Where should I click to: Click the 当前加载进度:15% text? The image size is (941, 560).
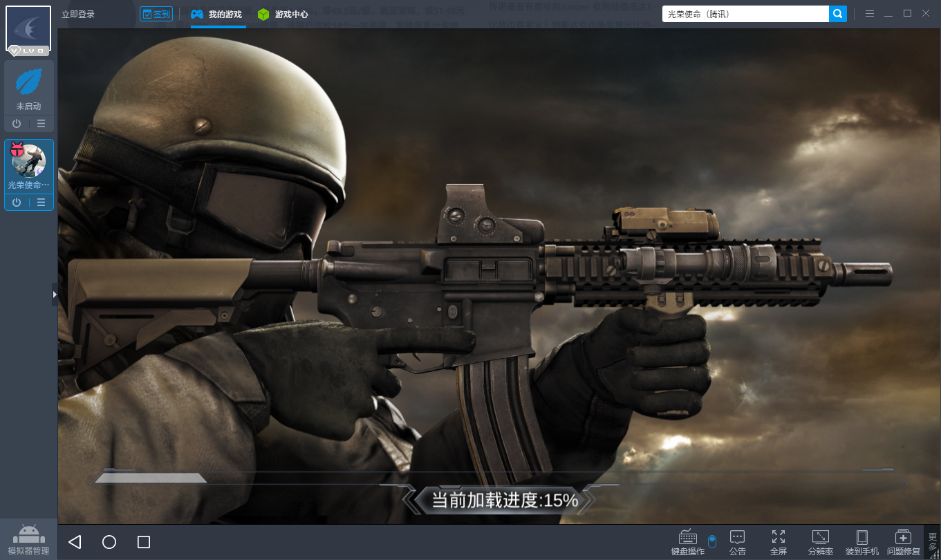coord(505,500)
